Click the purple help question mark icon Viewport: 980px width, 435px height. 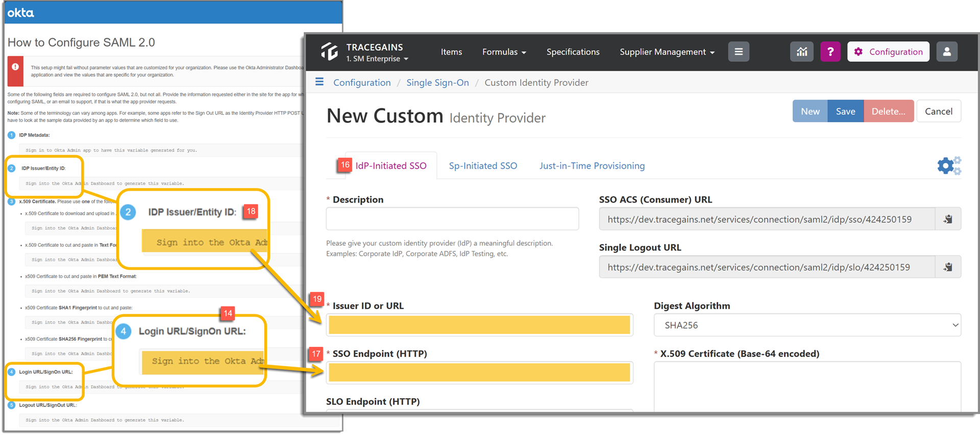pos(830,52)
